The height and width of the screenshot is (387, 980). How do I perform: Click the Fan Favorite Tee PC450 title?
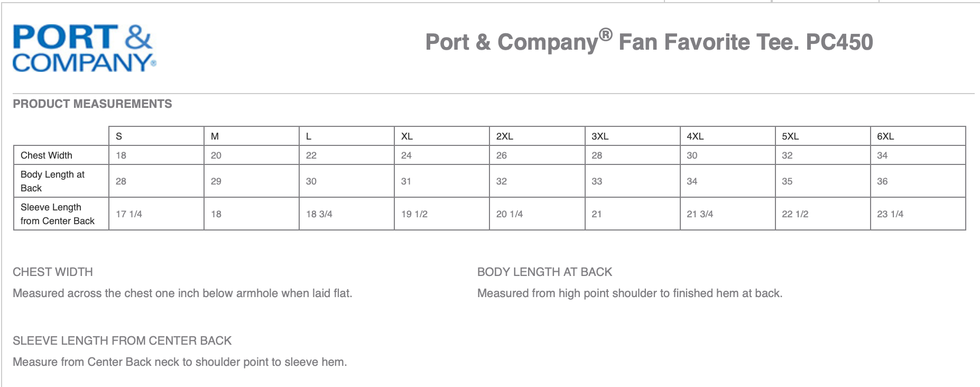(649, 42)
